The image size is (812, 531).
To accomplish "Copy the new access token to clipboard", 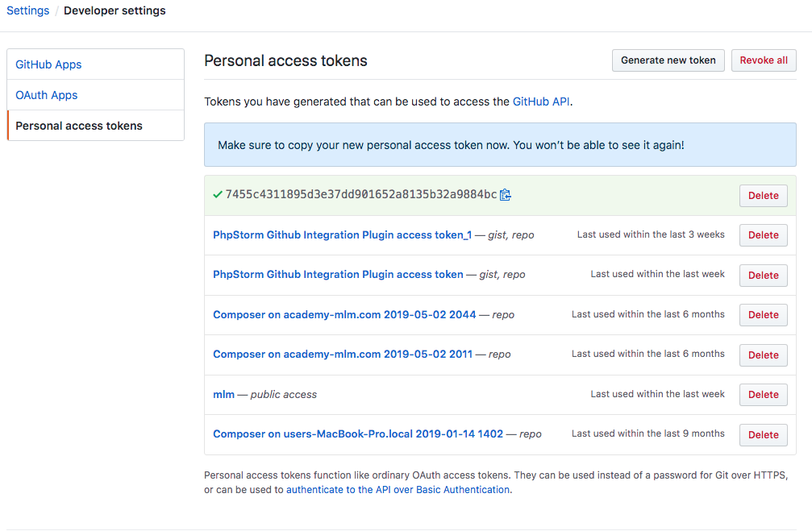I will [x=506, y=194].
